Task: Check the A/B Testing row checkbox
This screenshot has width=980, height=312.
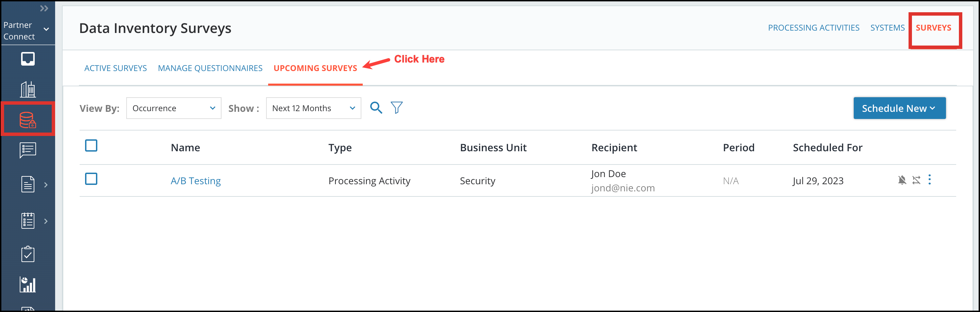Action: point(91,179)
